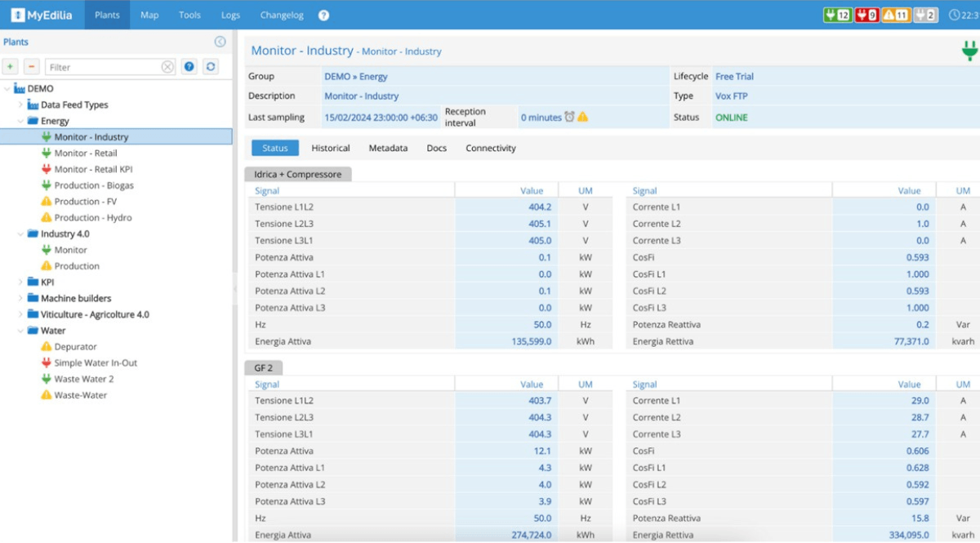Click the red minus collapse-all button
This screenshot has width=980, height=543.
pos(31,67)
